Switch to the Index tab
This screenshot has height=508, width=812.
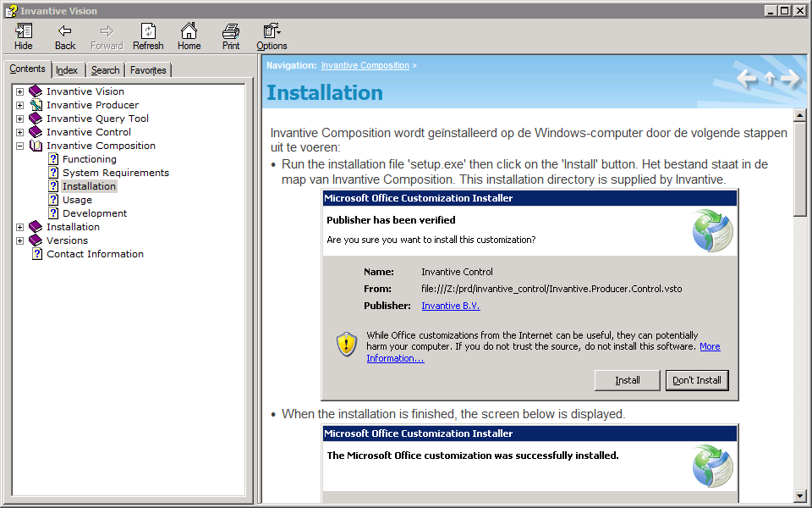click(67, 70)
